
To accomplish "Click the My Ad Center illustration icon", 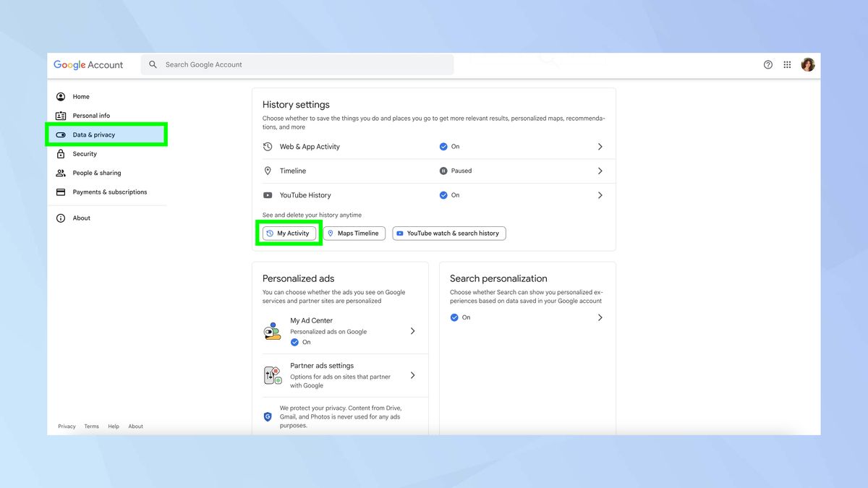I will [273, 331].
